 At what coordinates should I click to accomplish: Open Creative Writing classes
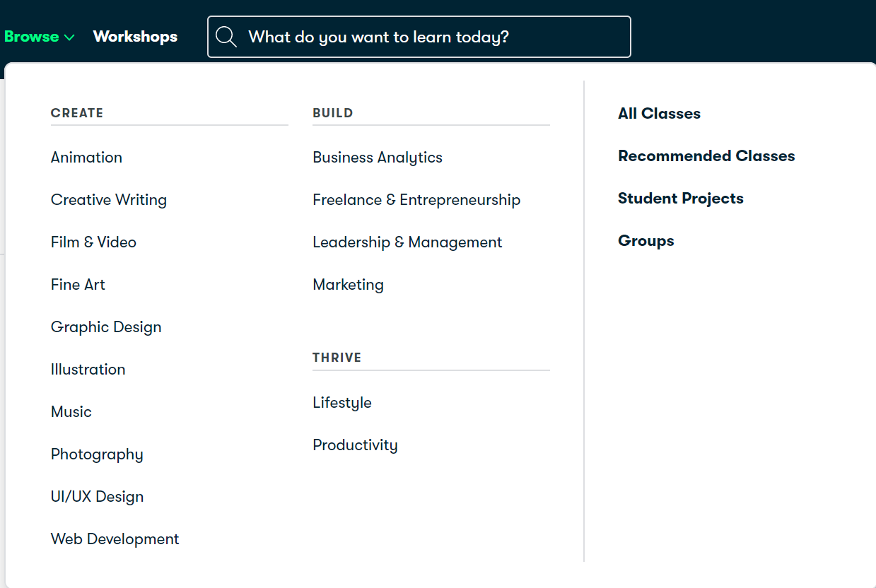pyautogui.click(x=109, y=200)
